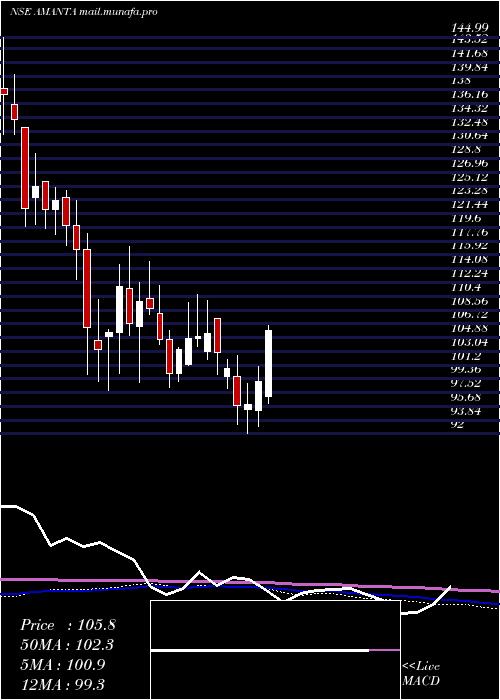The width and height of the screenshot is (500, 700).
Task: Click the 144.99 price axis label
Action: pyautogui.click(x=469, y=30)
